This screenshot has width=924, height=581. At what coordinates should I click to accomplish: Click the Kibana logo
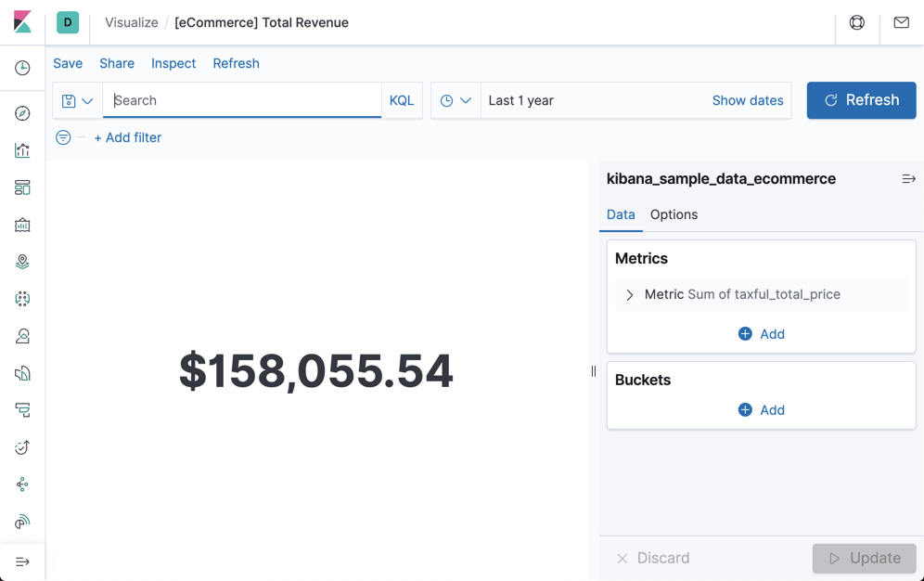(x=22, y=22)
